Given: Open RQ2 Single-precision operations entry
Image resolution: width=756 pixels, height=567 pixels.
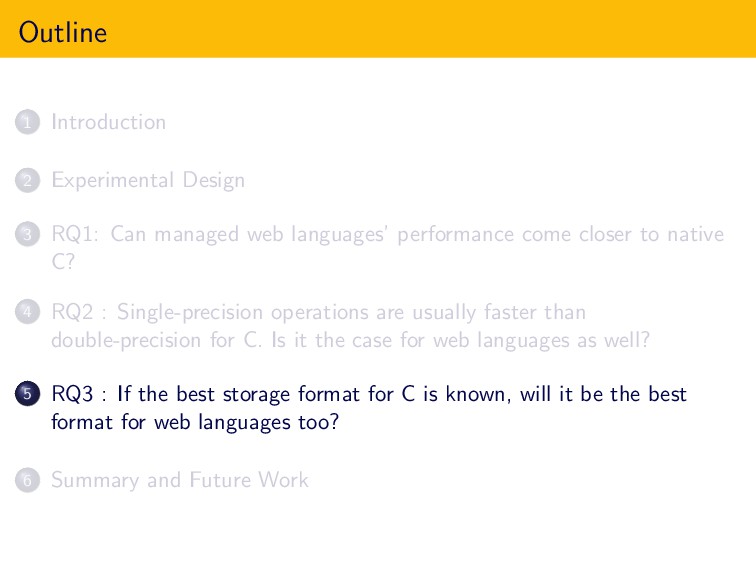Looking at the screenshot, I should [351, 326].
